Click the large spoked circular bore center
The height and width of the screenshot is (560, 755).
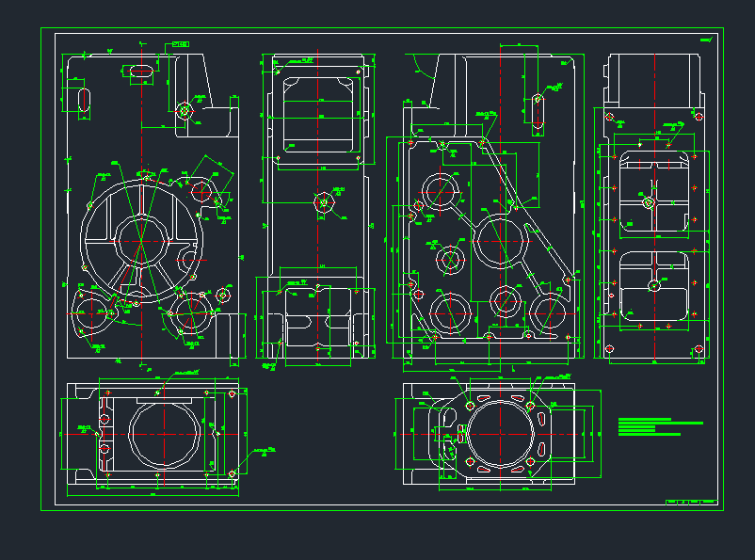tap(139, 241)
